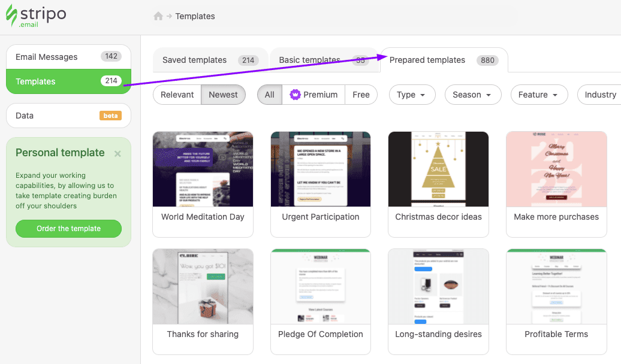
Task: Dismiss the Personal template promo
Action: click(117, 153)
